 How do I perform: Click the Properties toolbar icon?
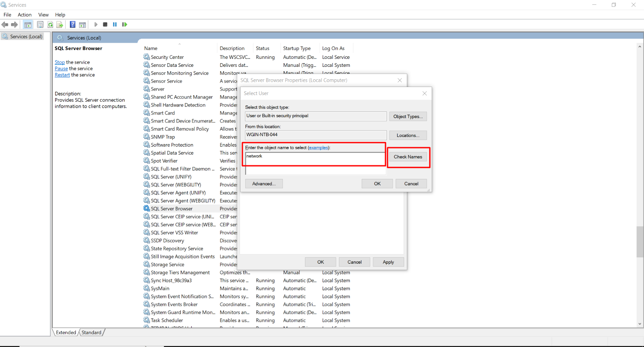pyautogui.click(x=40, y=25)
